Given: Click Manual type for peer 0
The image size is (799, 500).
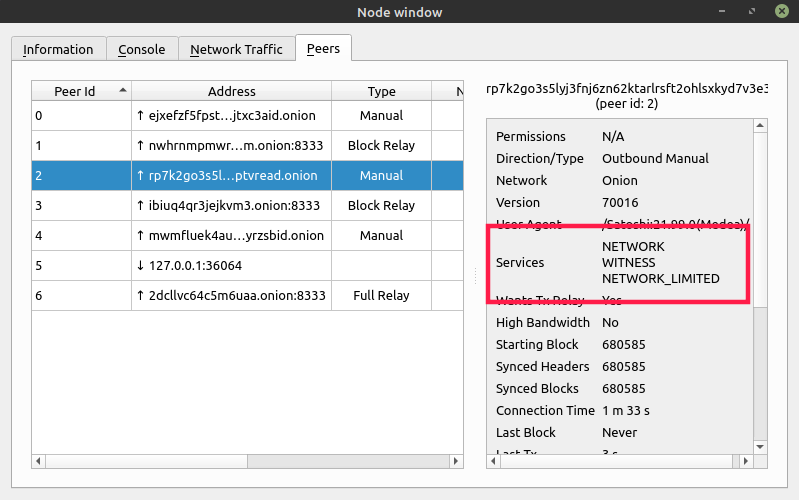Looking at the screenshot, I should tap(381, 116).
